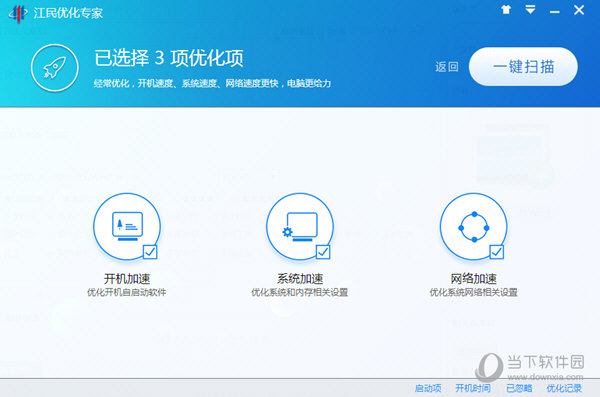Click the 一键扫描 scan button
The image size is (600, 397).
coord(523,67)
